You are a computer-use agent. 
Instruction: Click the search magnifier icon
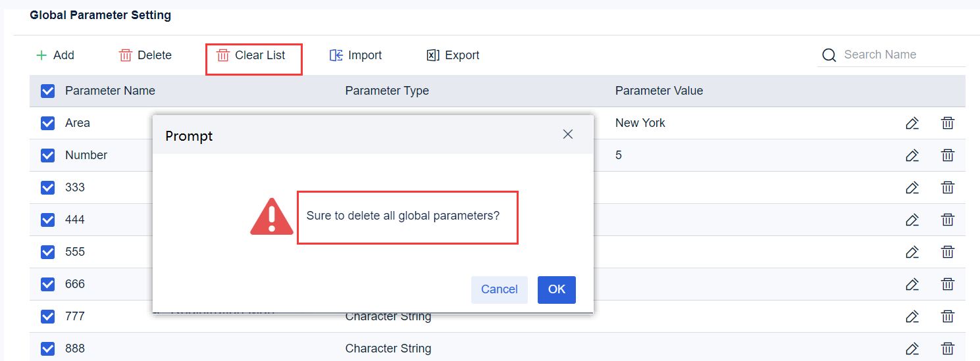coord(829,55)
